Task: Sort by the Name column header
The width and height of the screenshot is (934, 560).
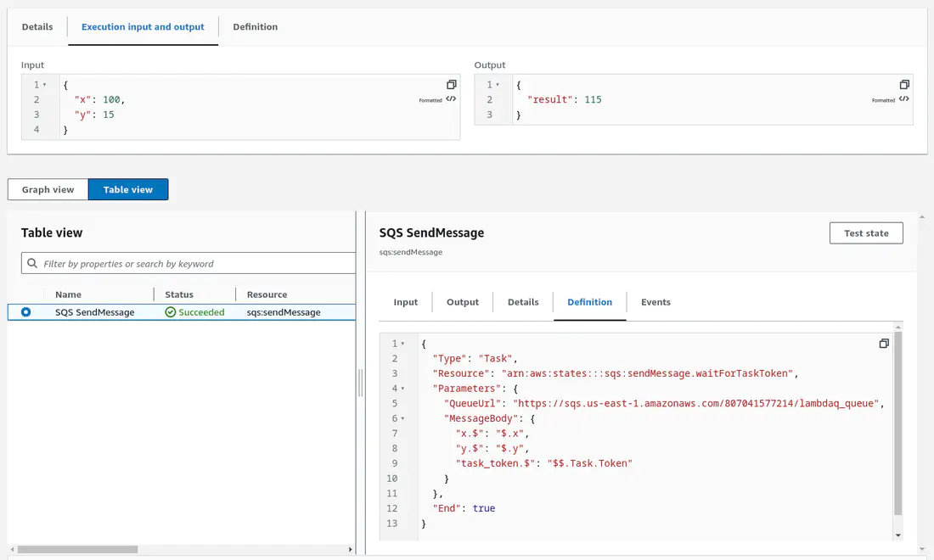Action: pos(69,294)
